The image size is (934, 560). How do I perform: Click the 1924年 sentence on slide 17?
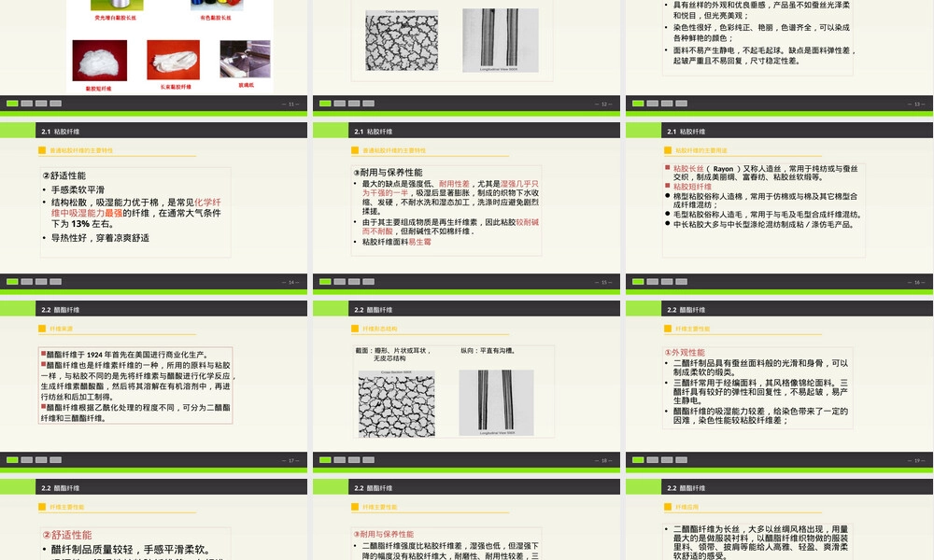[127, 355]
